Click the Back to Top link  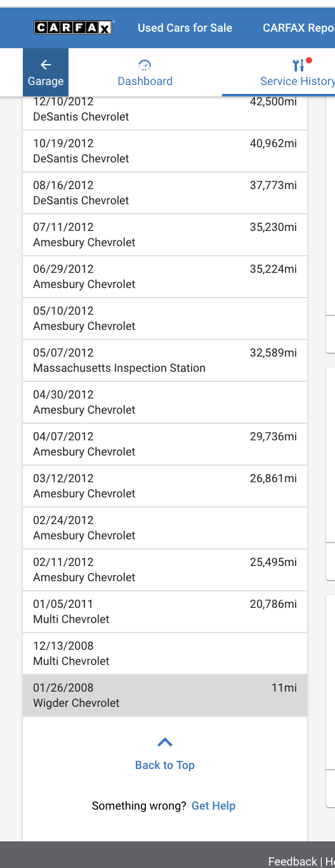pyautogui.click(x=165, y=765)
